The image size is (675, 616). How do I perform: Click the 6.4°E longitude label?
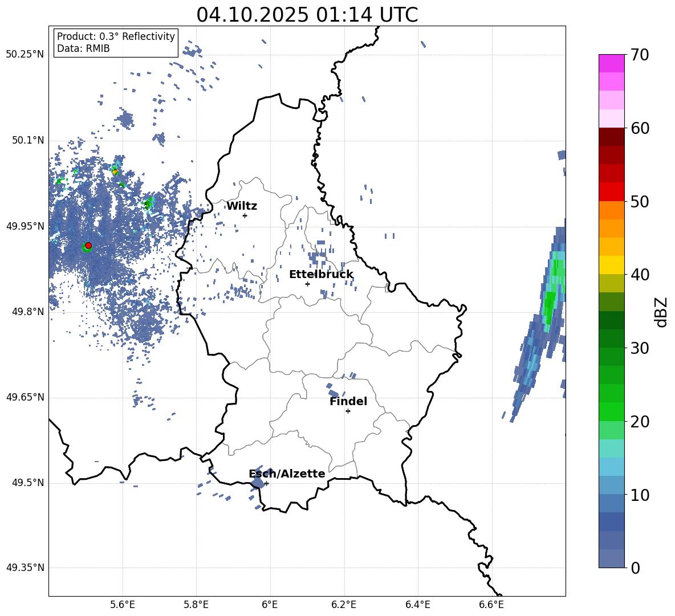(418, 605)
